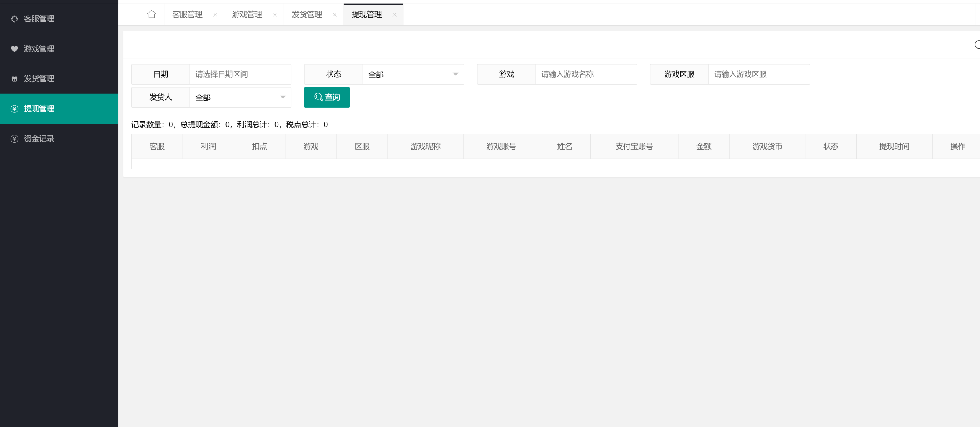
Task: Open the 状态 dropdown
Action: (x=413, y=74)
